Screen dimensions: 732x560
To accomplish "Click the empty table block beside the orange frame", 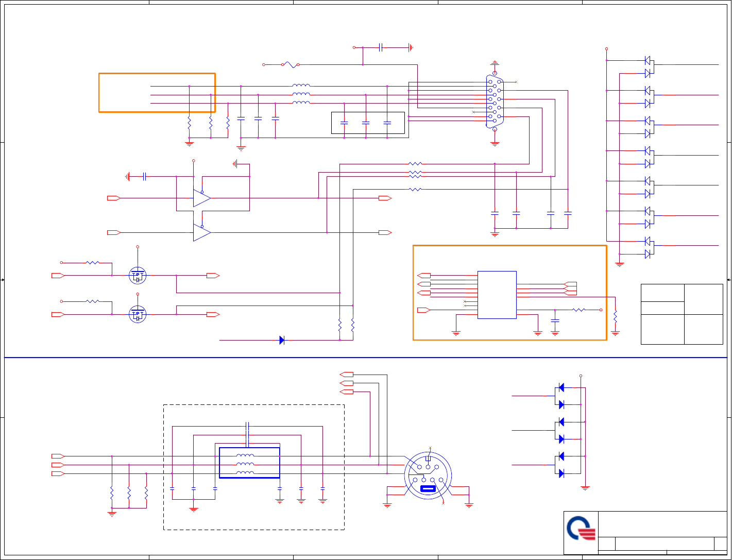I will click(x=682, y=314).
